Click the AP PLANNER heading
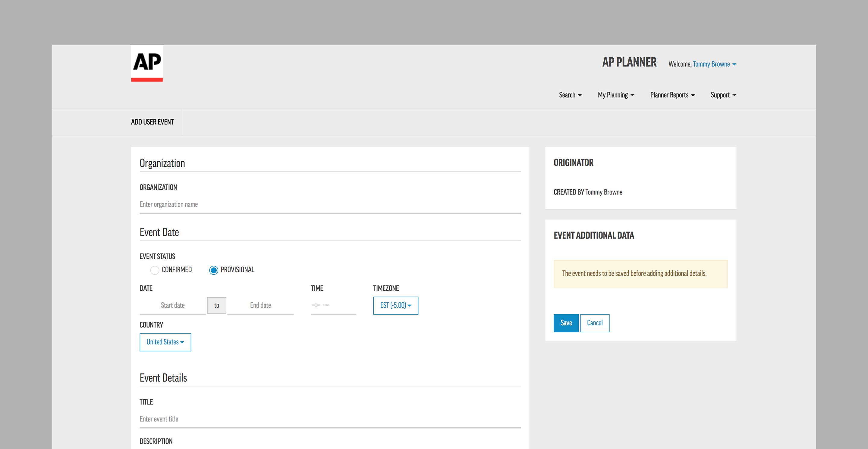This screenshot has height=449, width=868. 629,62
